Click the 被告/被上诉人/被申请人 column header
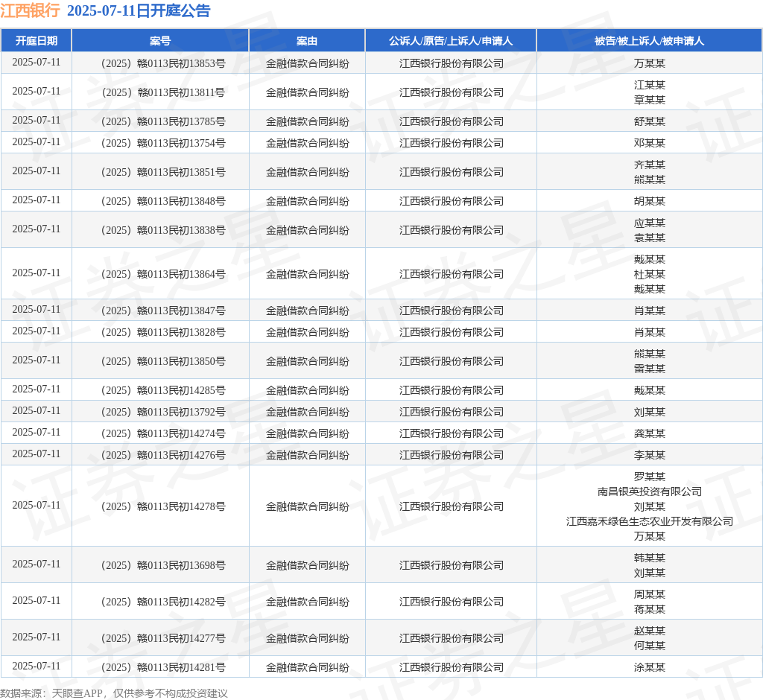This screenshot has width=763, height=700. click(649, 41)
